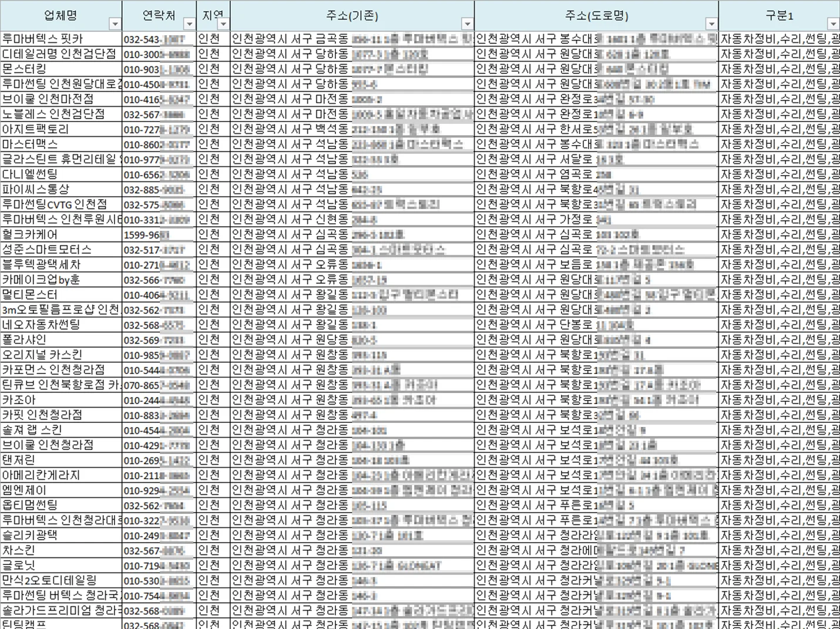Select the cell 차스킨
The image size is (840, 629).
pos(61,550)
